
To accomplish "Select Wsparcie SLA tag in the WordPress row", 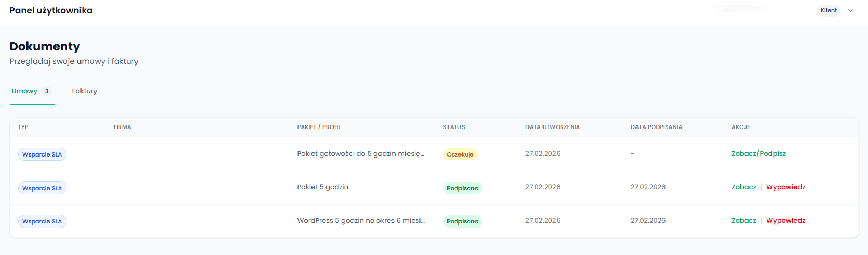I will pyautogui.click(x=42, y=221).
